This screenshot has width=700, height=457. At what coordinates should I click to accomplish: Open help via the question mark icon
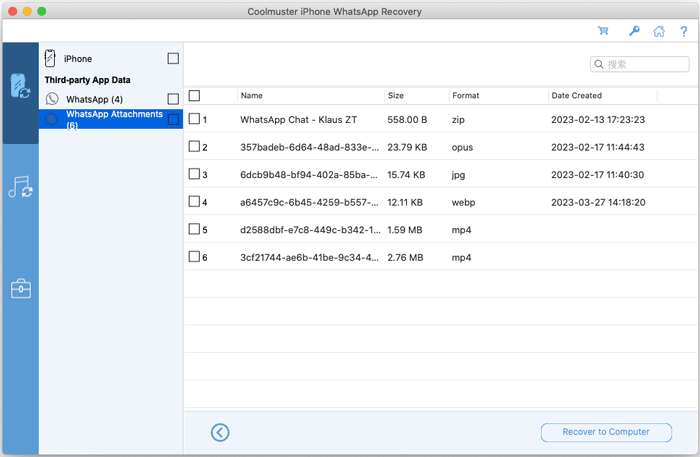pos(683,31)
